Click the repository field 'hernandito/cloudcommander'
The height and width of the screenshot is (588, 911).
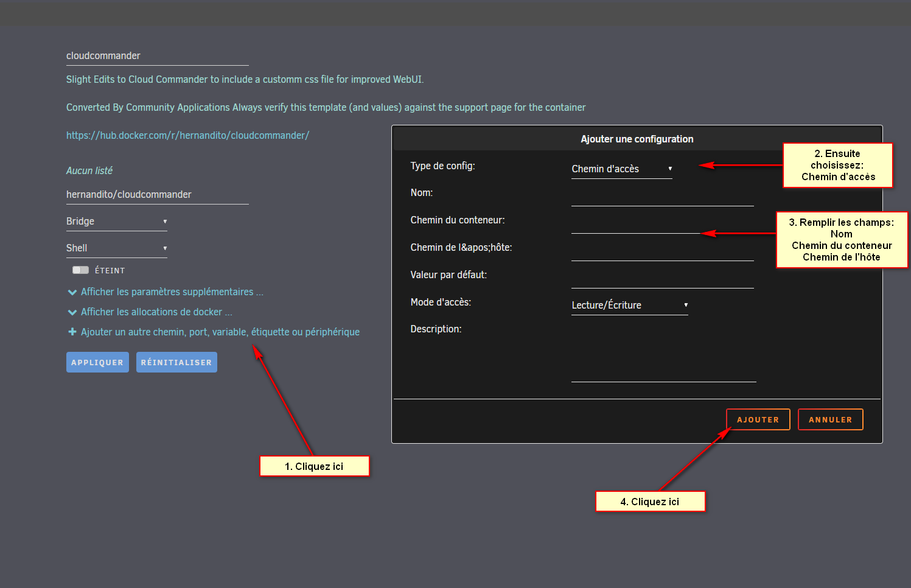coord(157,195)
